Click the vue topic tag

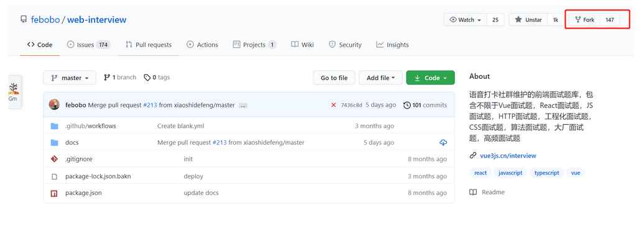click(576, 173)
